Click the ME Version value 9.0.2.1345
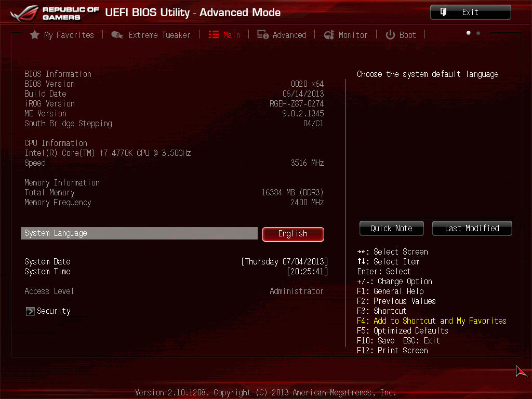The image size is (532, 399). (x=303, y=113)
